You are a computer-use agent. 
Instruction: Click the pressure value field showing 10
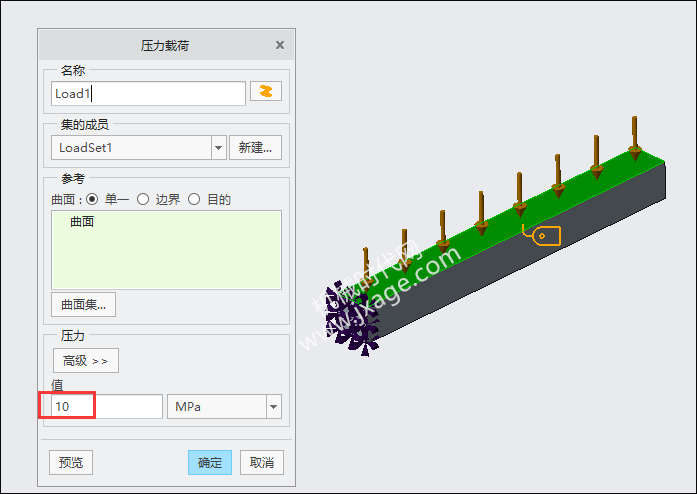click(107, 406)
